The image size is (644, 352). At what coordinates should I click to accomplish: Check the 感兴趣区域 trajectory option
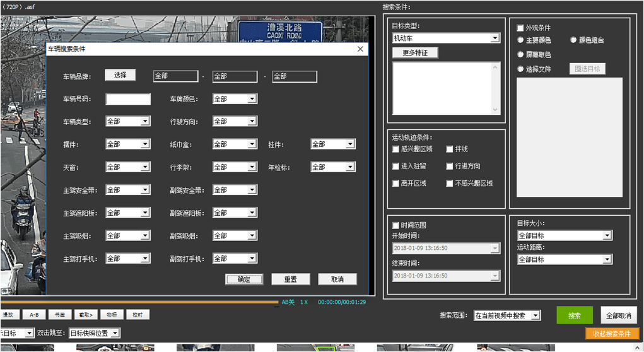395,150
